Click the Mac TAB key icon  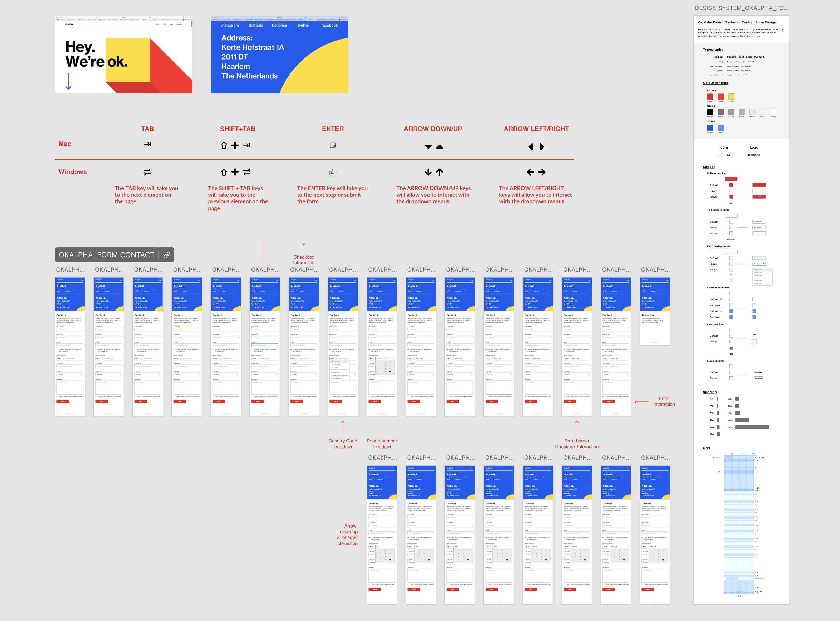click(147, 144)
